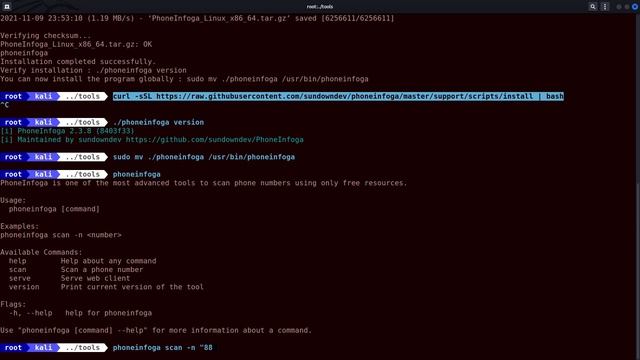
Task: Open the terminal search icon
Action: [x=593, y=7]
